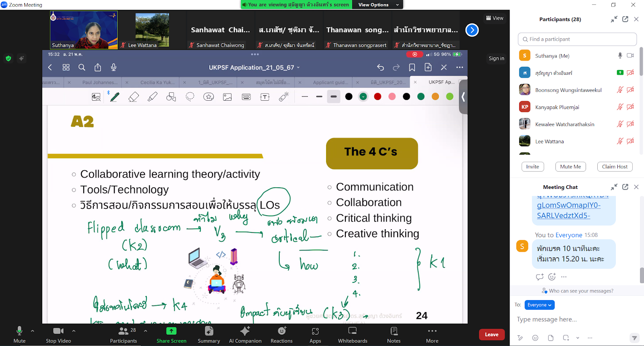
Task: Open the emoji picker in chat
Action: coord(535,338)
